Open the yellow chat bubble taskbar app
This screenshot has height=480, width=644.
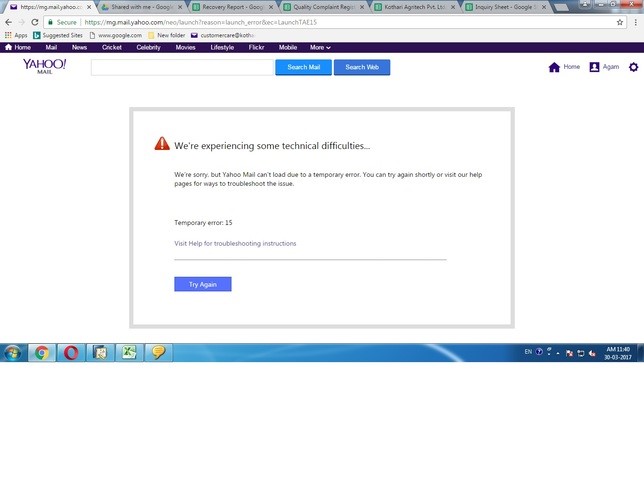pyautogui.click(x=159, y=353)
